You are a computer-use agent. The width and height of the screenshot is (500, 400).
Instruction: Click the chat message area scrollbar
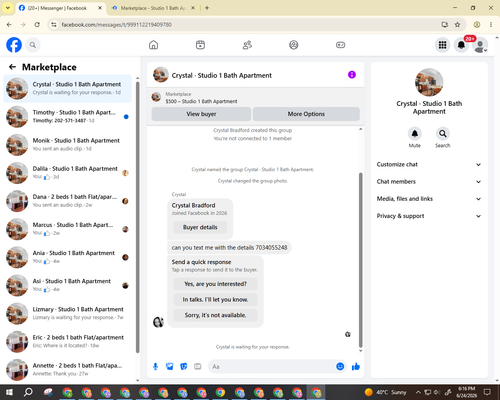coord(360,260)
